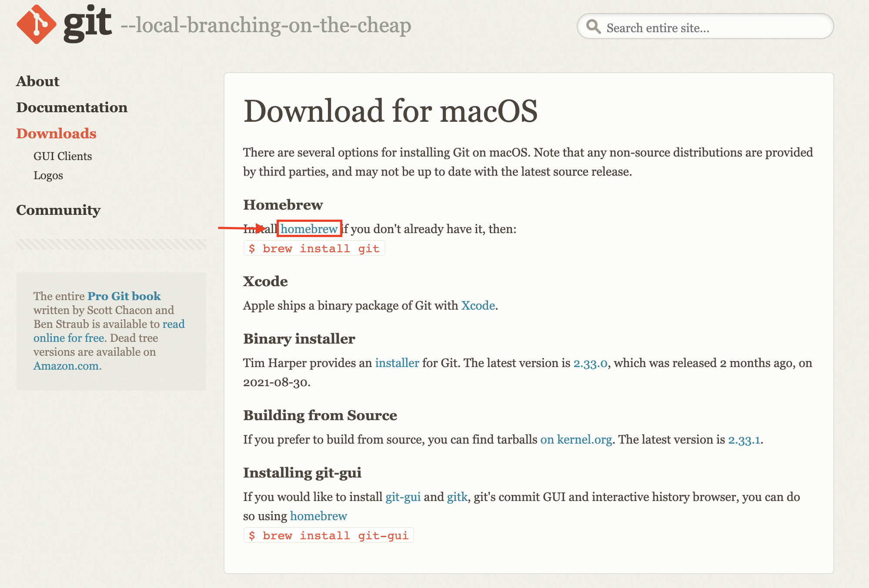
Task: Click the Git logo icon
Action: tap(37, 23)
